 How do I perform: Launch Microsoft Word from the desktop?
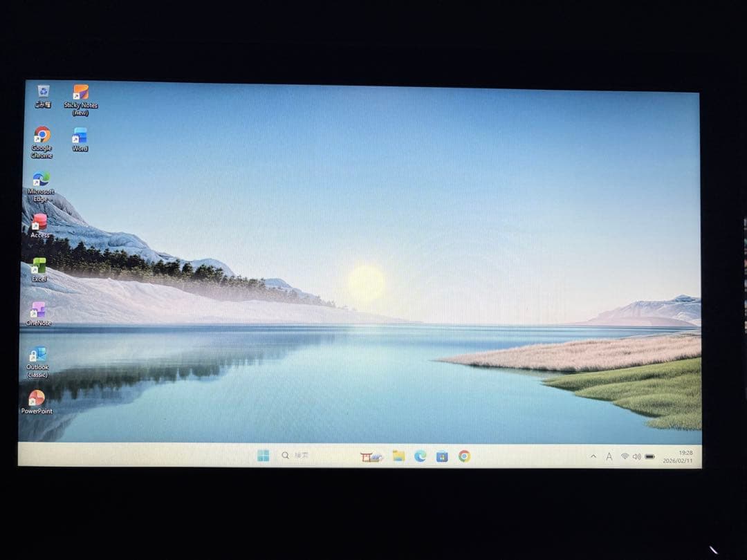[80, 136]
